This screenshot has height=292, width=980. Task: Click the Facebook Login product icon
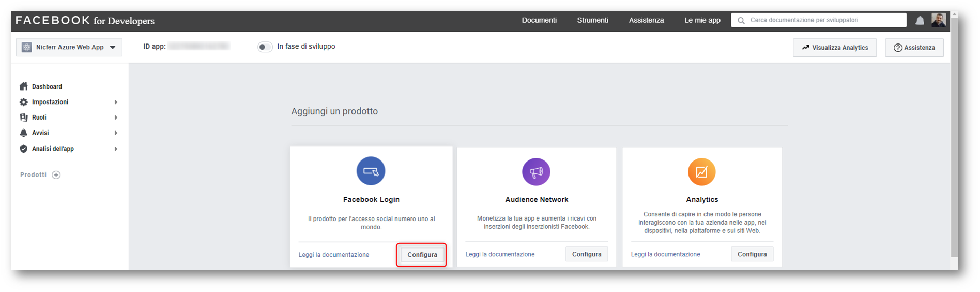[371, 171]
